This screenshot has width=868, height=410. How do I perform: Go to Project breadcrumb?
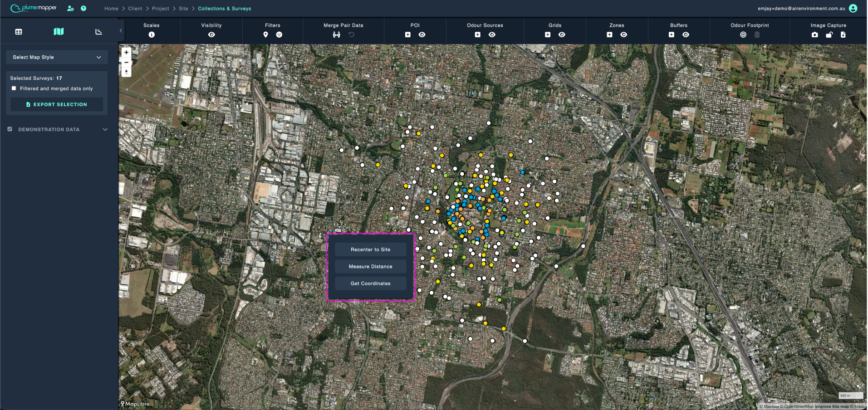pos(161,9)
